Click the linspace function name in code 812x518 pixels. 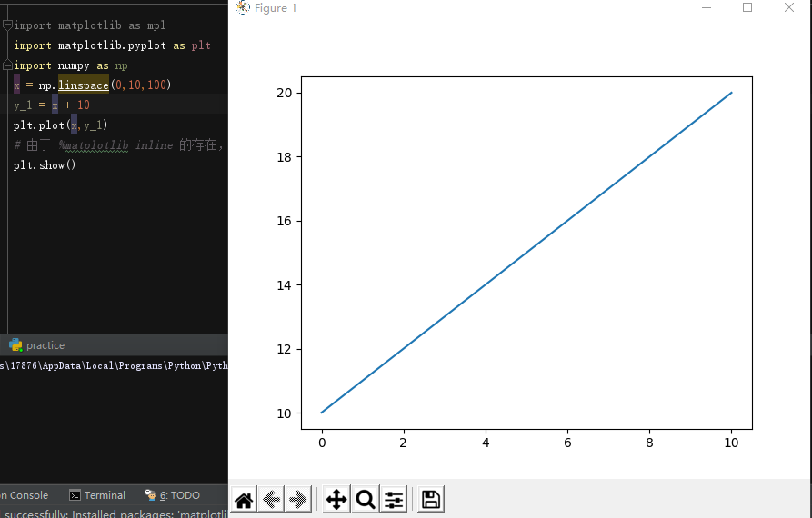[84, 85]
